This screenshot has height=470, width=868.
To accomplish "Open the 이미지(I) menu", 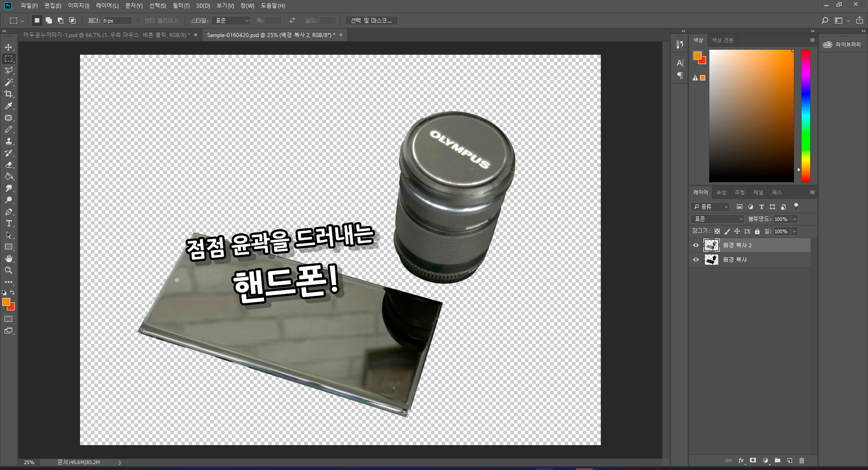I will coord(79,5).
